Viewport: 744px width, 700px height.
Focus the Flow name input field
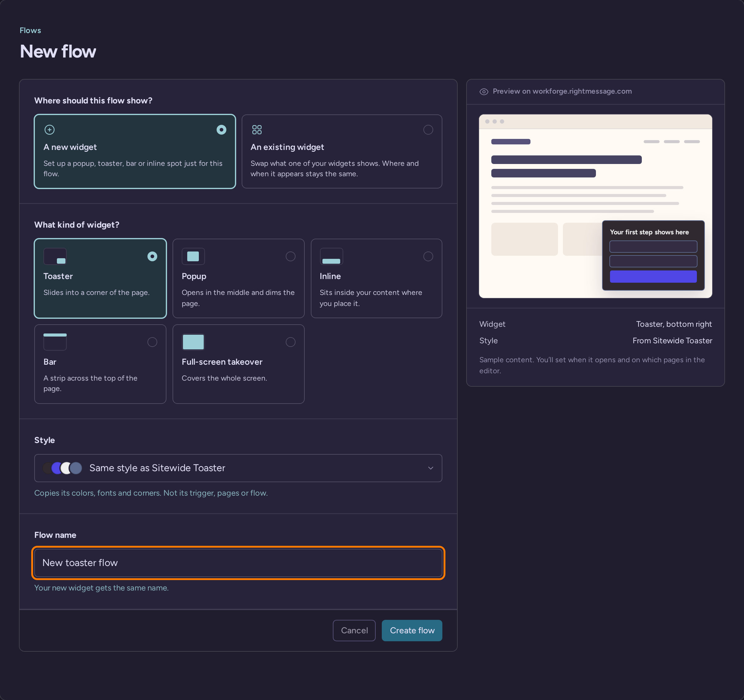point(238,563)
